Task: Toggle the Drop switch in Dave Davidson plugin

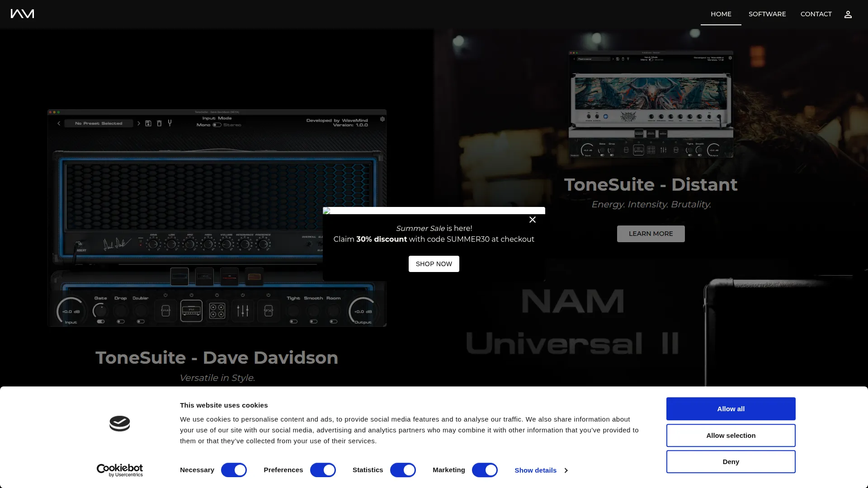Action: (121, 322)
